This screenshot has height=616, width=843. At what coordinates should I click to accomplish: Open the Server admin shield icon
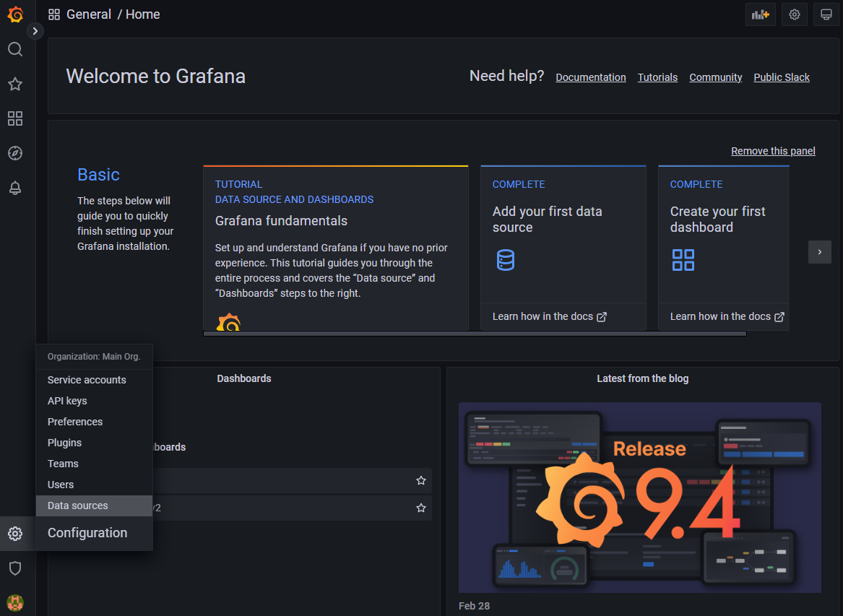point(15,568)
